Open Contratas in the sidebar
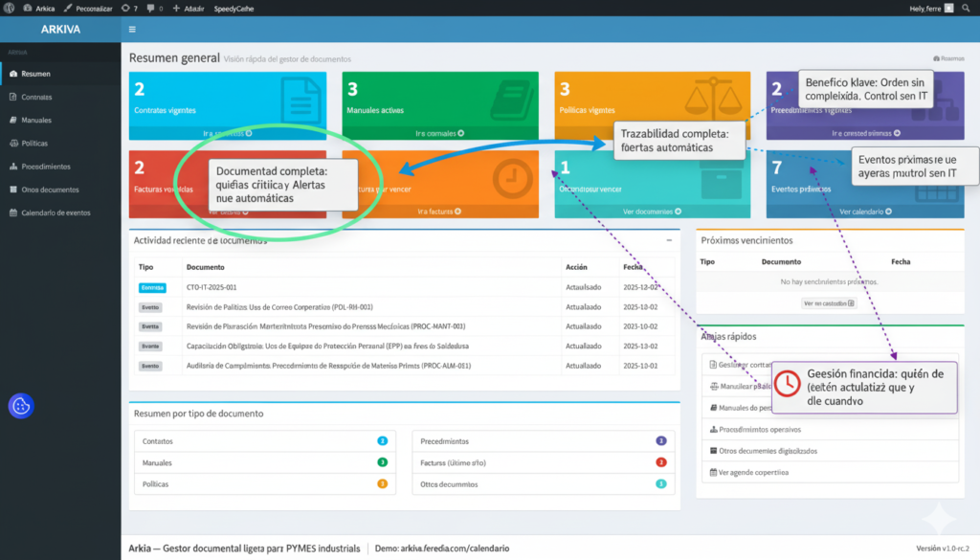Viewport: 980px width, 560px height. tap(60, 97)
